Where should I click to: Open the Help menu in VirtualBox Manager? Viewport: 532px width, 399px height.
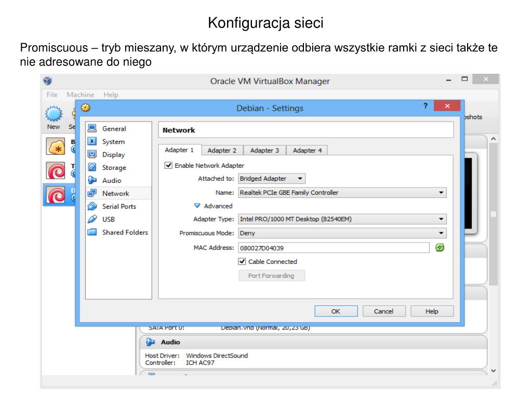coord(111,95)
